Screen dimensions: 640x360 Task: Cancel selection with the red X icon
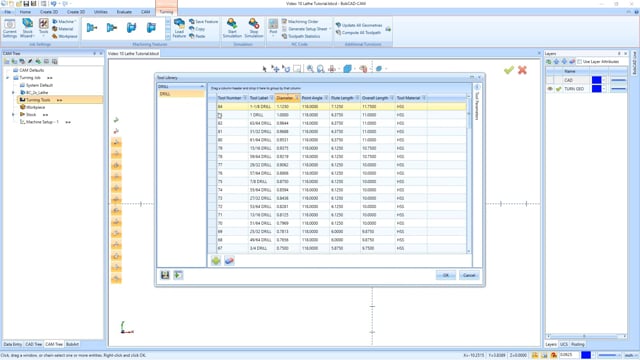[522, 70]
